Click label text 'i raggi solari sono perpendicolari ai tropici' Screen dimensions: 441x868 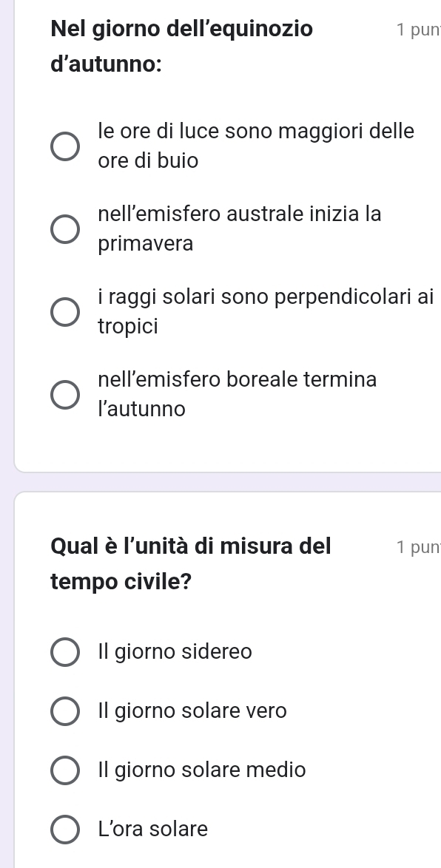coord(265,312)
